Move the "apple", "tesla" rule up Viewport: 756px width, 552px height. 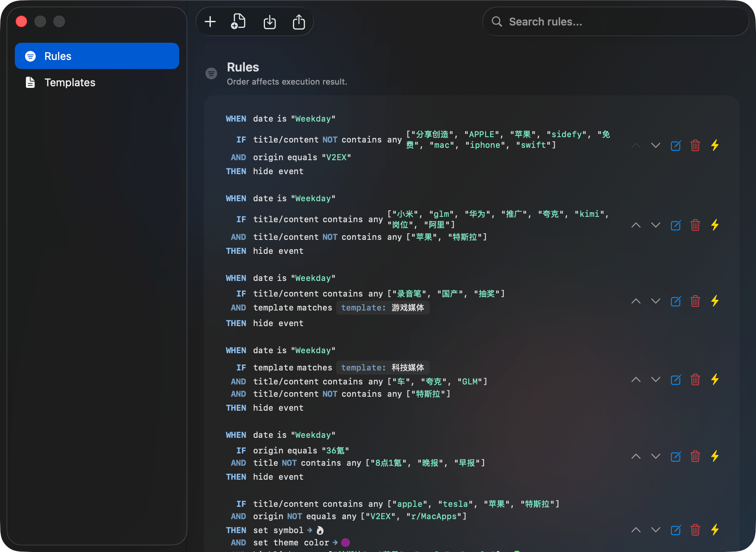636,530
